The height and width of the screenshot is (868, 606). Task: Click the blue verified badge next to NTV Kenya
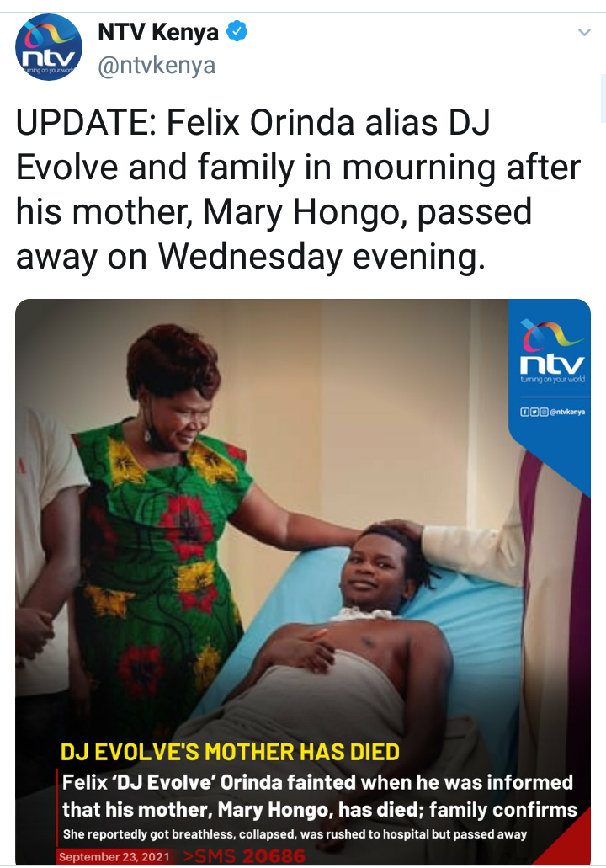tap(237, 31)
